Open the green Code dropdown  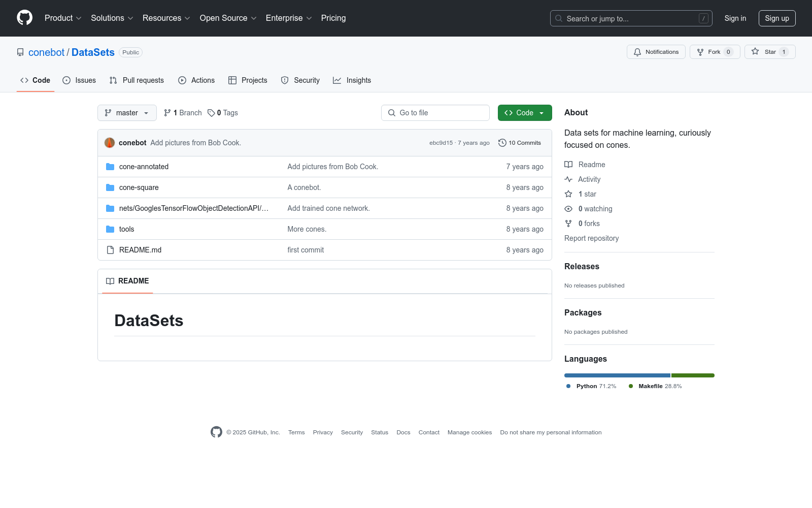pyautogui.click(x=525, y=113)
